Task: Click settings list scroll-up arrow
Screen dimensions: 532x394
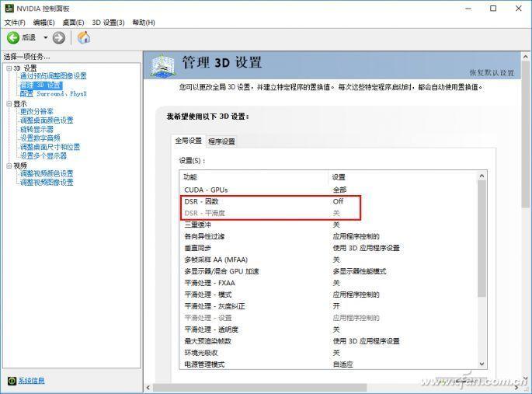Action: tap(482, 176)
